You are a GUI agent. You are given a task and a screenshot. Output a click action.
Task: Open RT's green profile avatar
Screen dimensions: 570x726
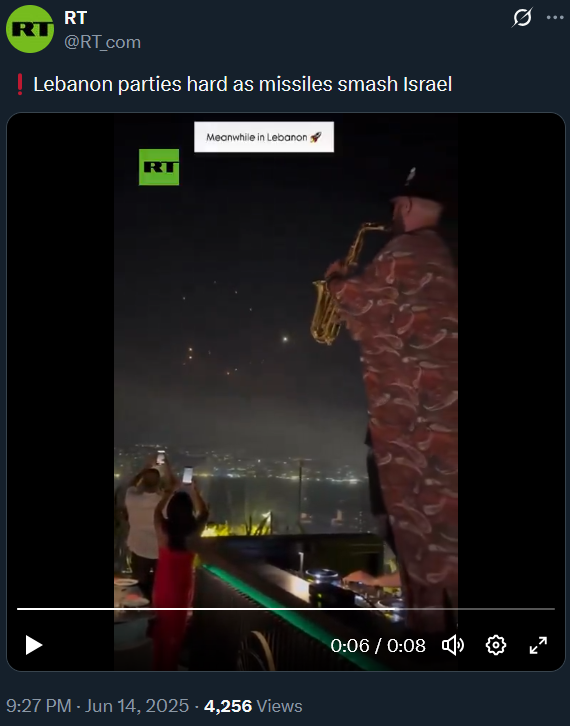pos(30,29)
